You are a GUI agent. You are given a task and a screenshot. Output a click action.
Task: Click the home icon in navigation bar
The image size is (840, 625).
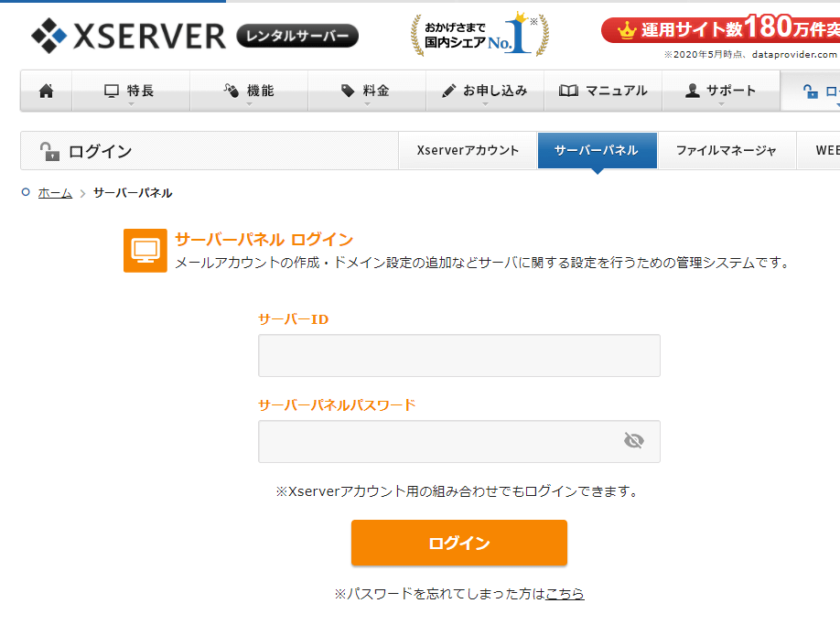click(46, 91)
